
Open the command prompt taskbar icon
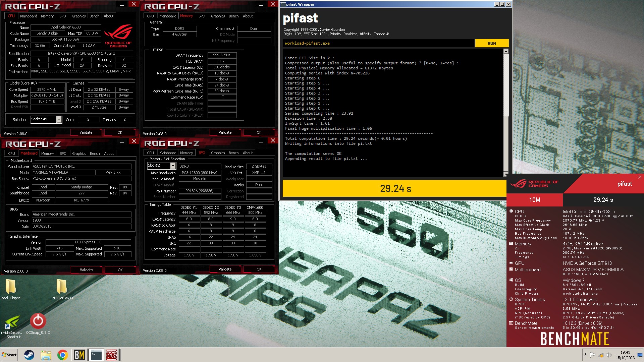click(96, 355)
